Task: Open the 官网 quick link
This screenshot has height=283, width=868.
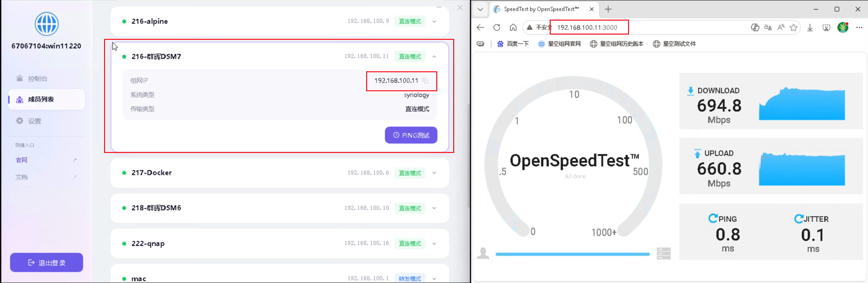Action: click(x=47, y=160)
